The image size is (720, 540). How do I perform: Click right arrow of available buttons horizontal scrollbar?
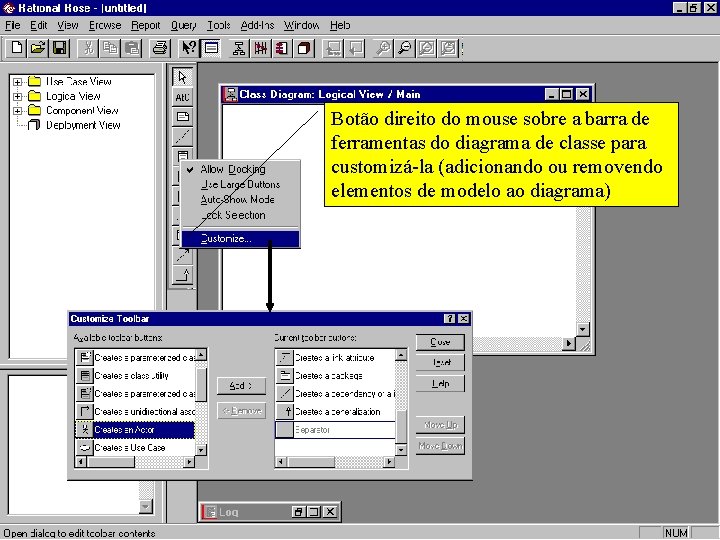(x=189, y=462)
